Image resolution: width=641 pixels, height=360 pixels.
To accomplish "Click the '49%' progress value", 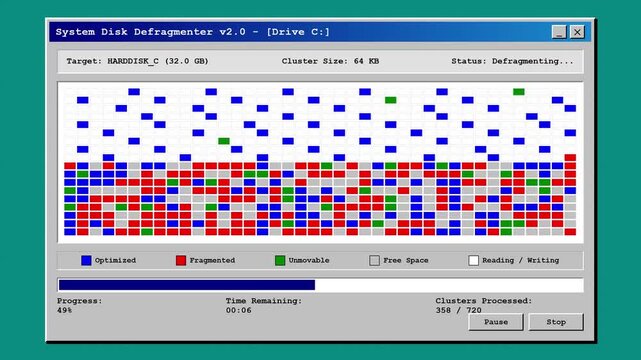I will coord(64,310).
